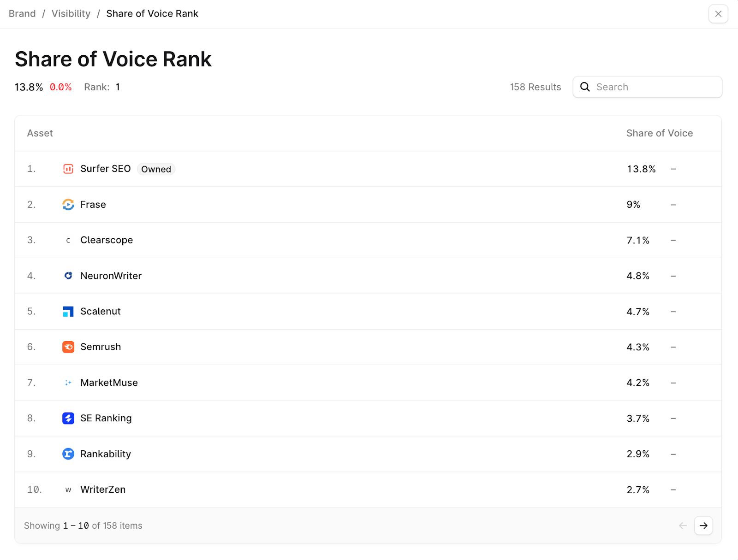Select the Clearscope row name

tap(107, 240)
